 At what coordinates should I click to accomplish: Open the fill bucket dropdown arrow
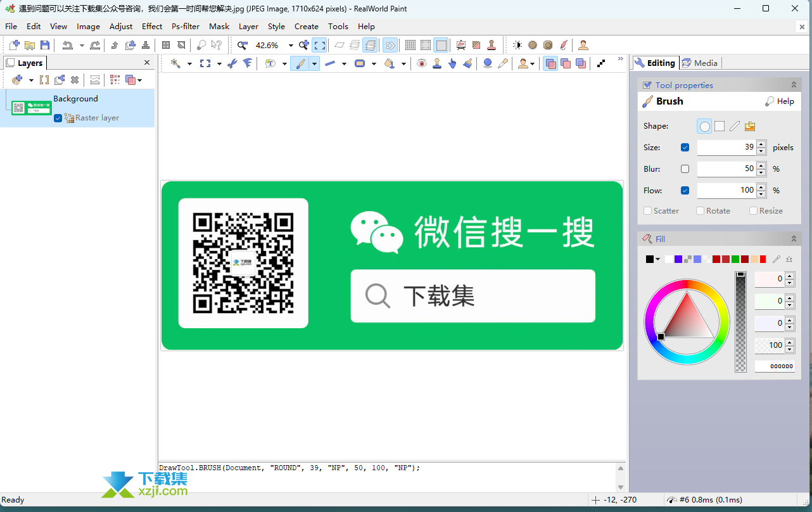pos(403,63)
